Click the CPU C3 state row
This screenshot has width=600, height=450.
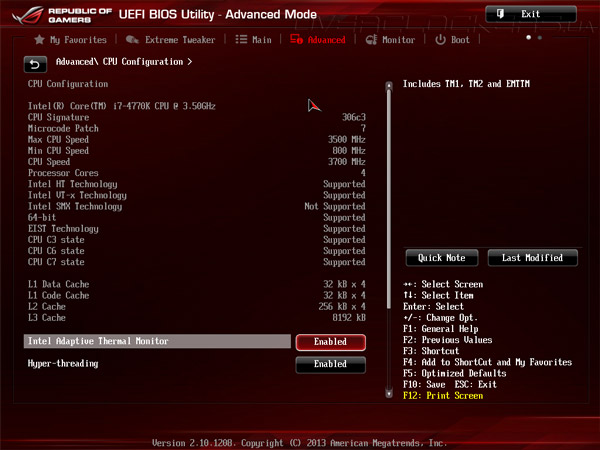(196, 240)
